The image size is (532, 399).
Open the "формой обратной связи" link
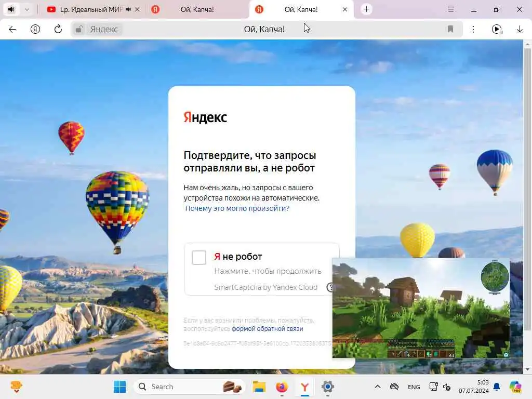click(268, 329)
